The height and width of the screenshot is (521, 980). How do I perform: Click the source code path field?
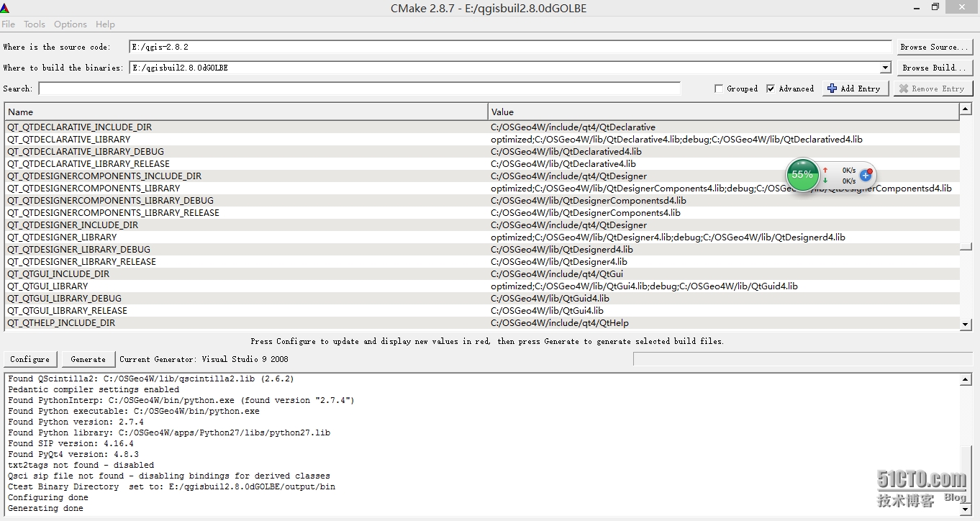pyautogui.click(x=510, y=47)
